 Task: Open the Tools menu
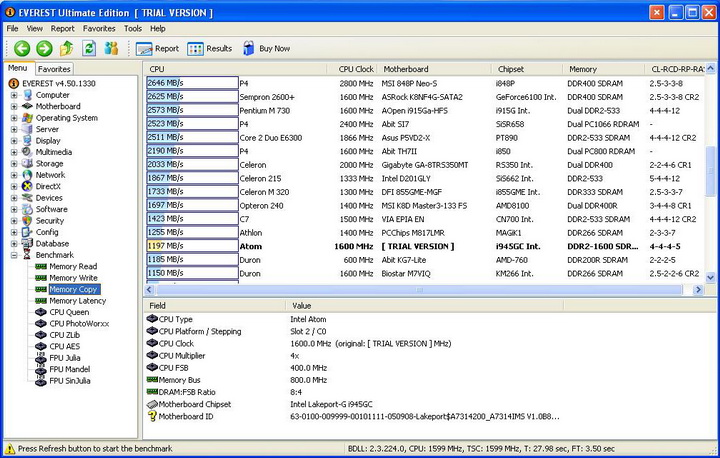(x=133, y=28)
